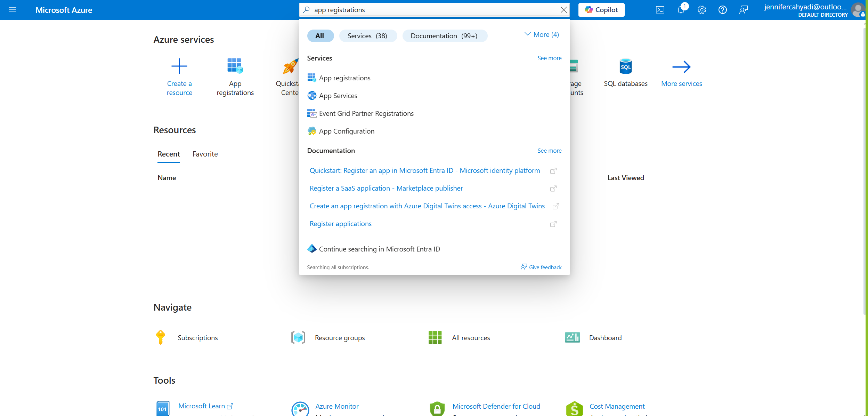868x416 pixels.
Task: Click See more for Documentation
Action: (549, 151)
